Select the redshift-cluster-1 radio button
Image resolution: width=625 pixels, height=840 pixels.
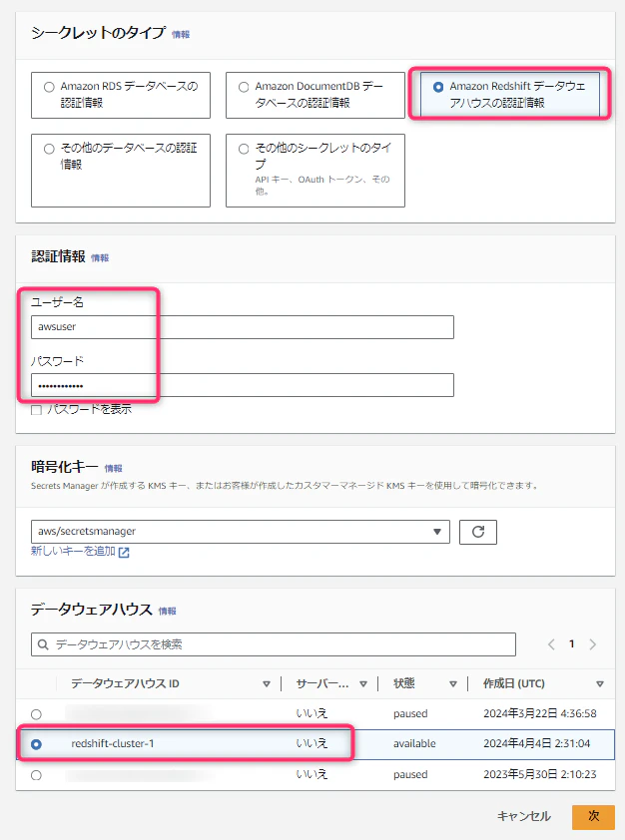pos(37,744)
